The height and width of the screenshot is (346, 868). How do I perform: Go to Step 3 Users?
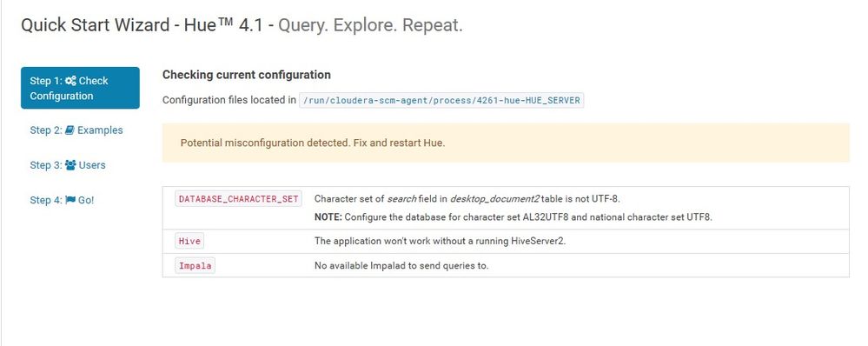(68, 165)
